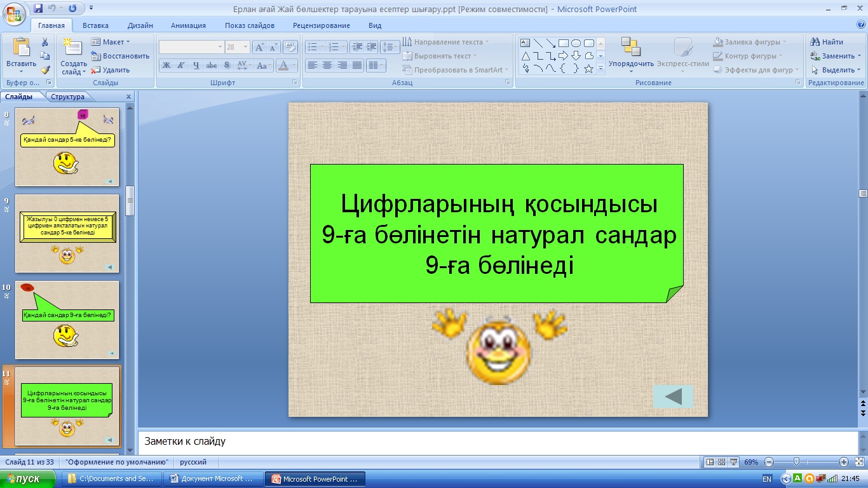The image size is (868, 488).
Task: Select the oval shape
Action: (576, 43)
